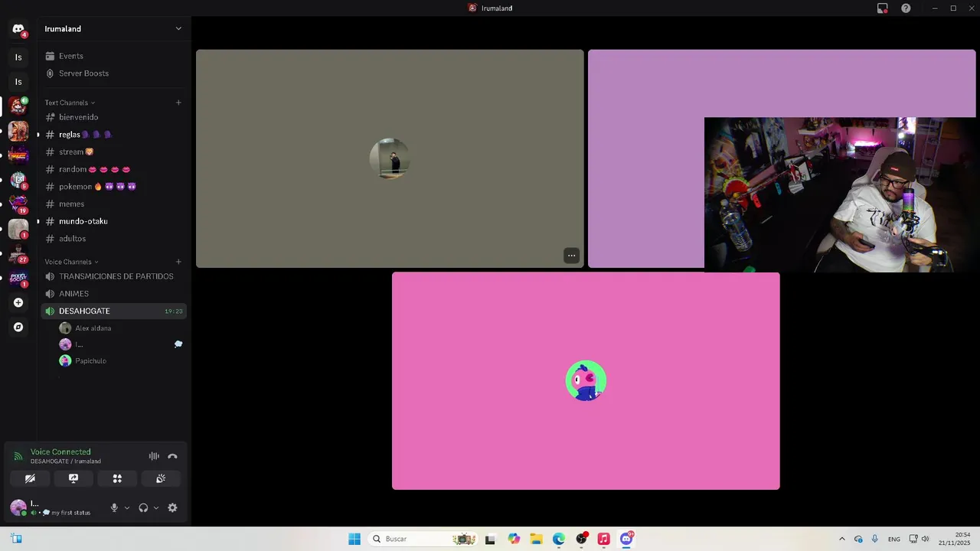
Task: Open the random text channel
Action: click(x=113, y=169)
